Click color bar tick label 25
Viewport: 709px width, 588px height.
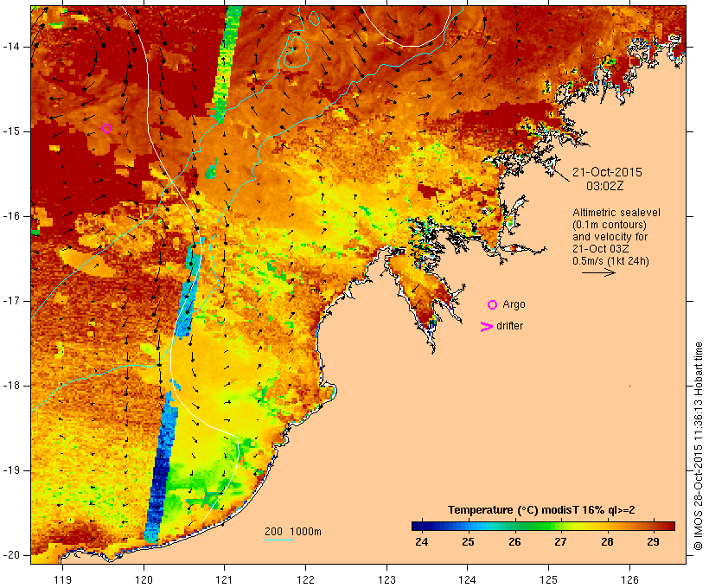pos(468,541)
